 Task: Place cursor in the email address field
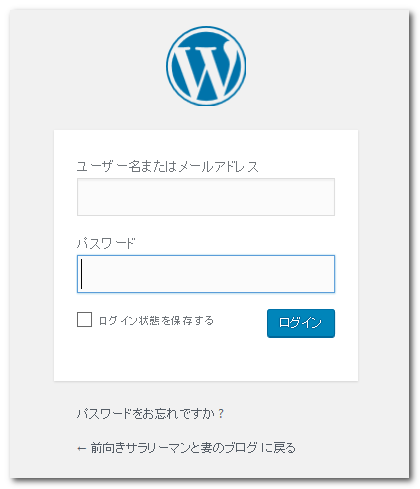(206, 197)
